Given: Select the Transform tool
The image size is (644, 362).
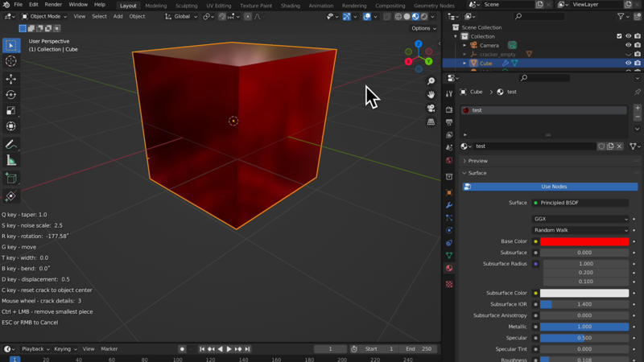Looking at the screenshot, I should (11, 126).
